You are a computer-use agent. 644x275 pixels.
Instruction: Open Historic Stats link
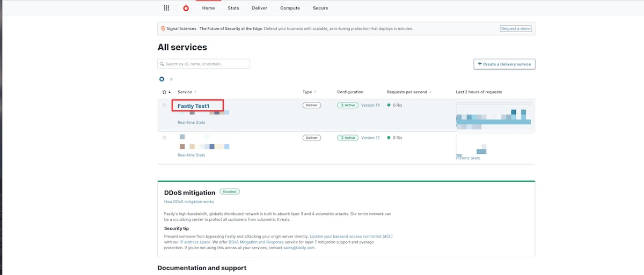(468, 158)
